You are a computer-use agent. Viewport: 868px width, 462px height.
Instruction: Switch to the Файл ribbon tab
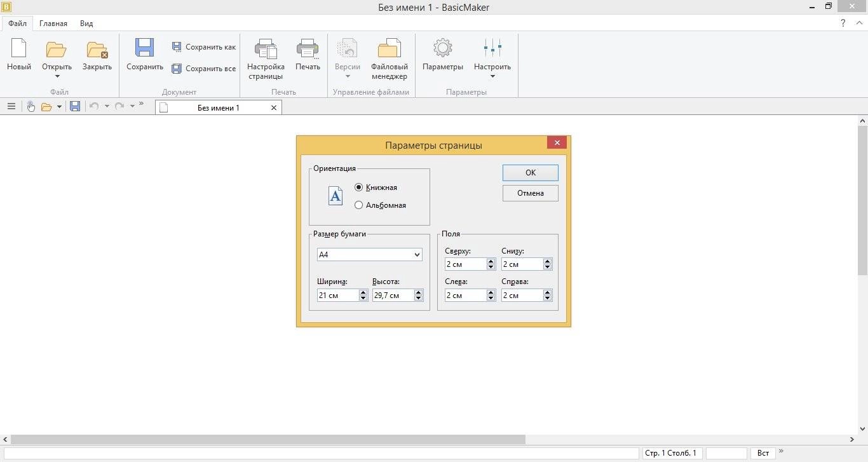[x=17, y=24]
